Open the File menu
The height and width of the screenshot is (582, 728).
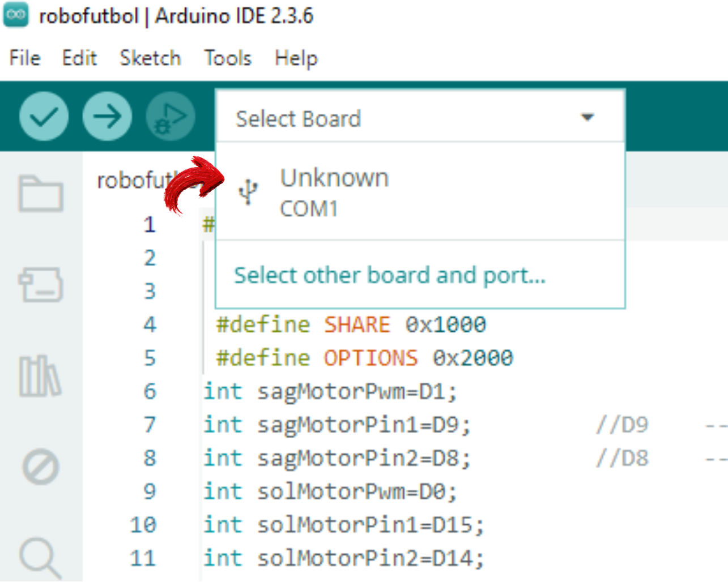(25, 58)
